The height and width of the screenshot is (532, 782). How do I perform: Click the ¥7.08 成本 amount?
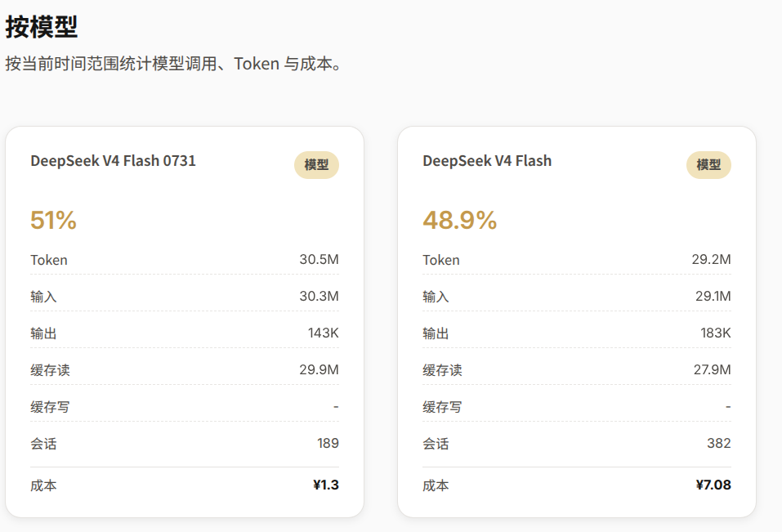point(713,485)
